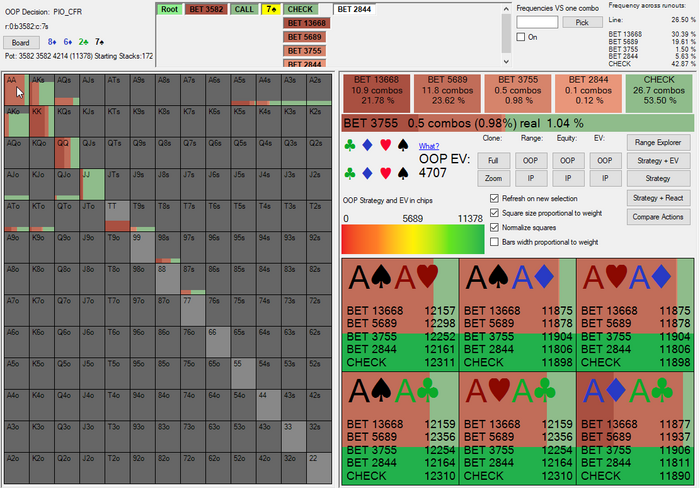Screen dimensions: 700x488
Task: Select the bottom-row blue diamond suit icon
Action: click(x=367, y=173)
